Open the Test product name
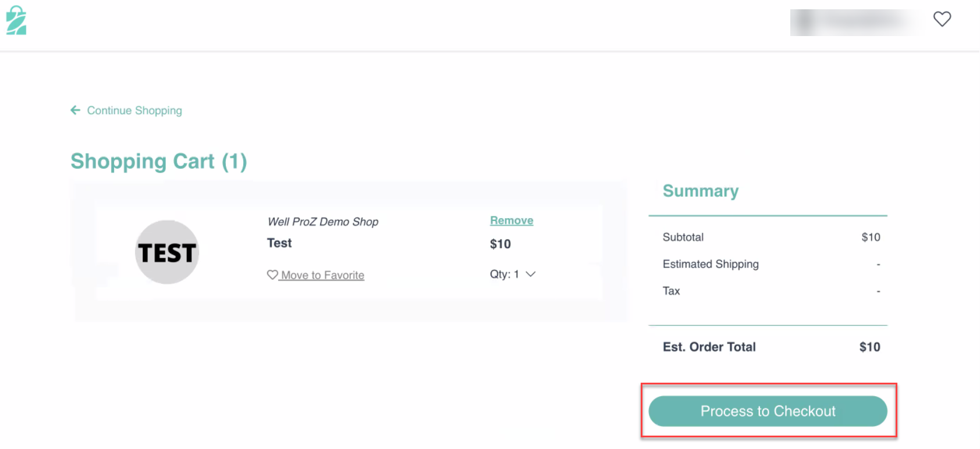Viewport: 980px width, 449px height. pyautogui.click(x=279, y=243)
